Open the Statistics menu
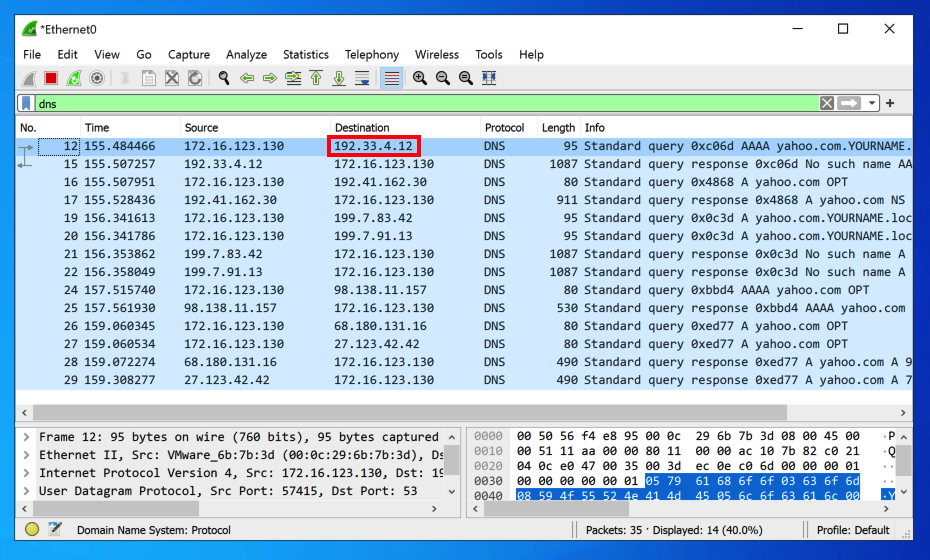 coord(305,55)
